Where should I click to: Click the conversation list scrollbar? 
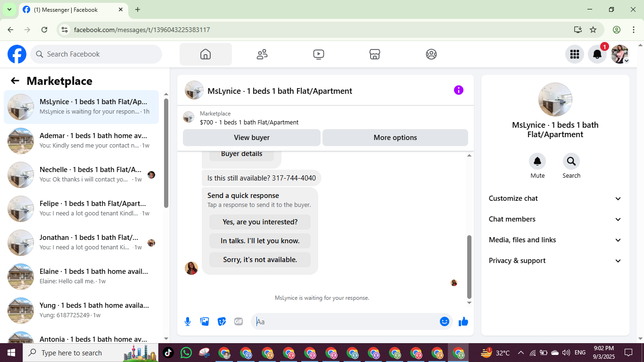pyautogui.click(x=166, y=153)
